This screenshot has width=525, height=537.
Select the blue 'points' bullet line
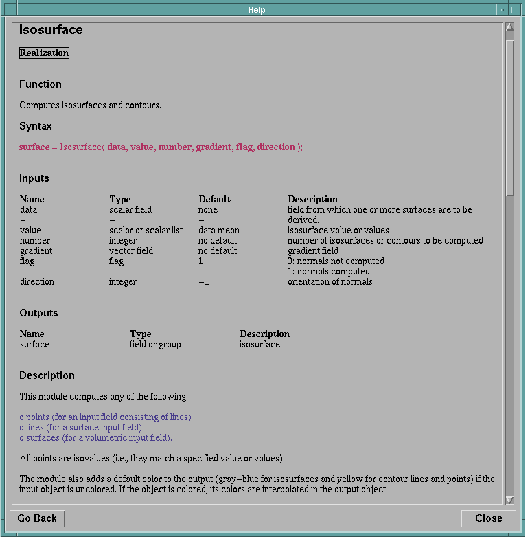coord(105,417)
